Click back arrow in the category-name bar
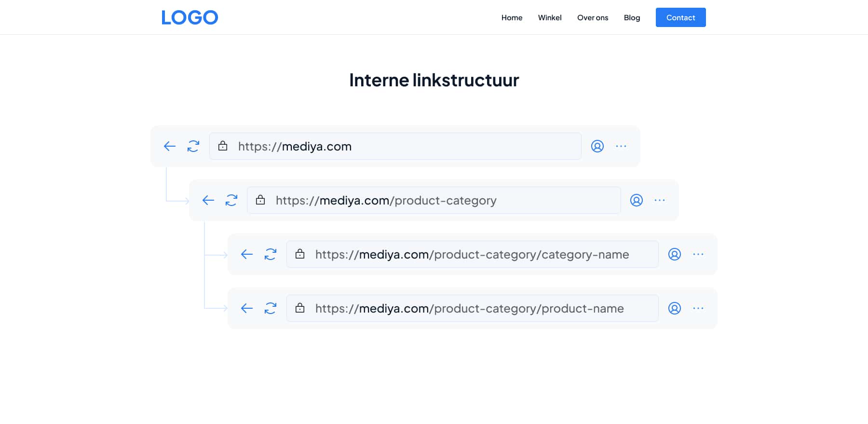 (246, 254)
